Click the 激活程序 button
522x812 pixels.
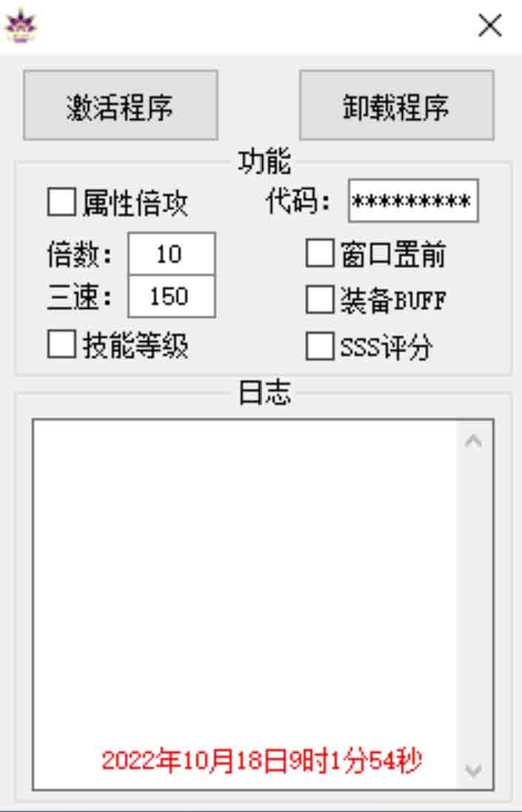coord(120,106)
